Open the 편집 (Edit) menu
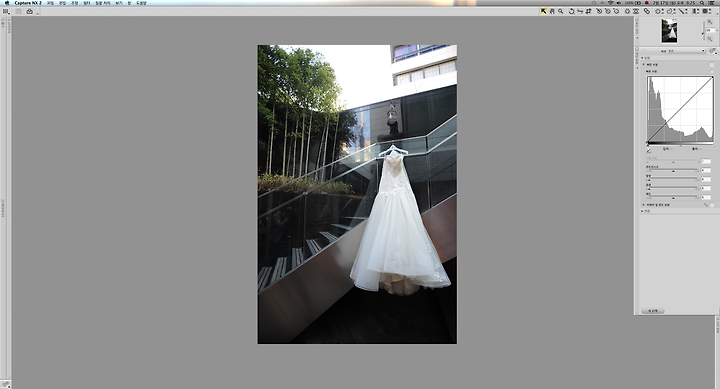This screenshot has width=720, height=389. coord(62,3)
